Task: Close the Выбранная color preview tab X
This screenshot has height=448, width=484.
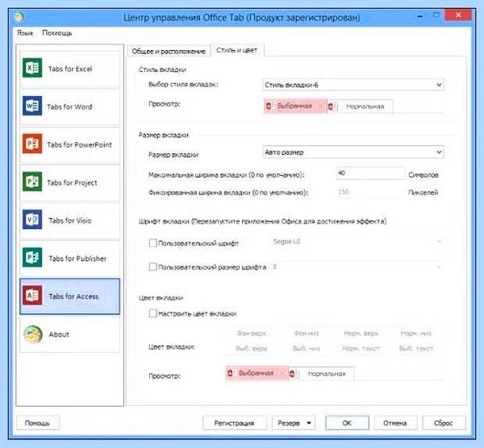Action: click(282, 374)
